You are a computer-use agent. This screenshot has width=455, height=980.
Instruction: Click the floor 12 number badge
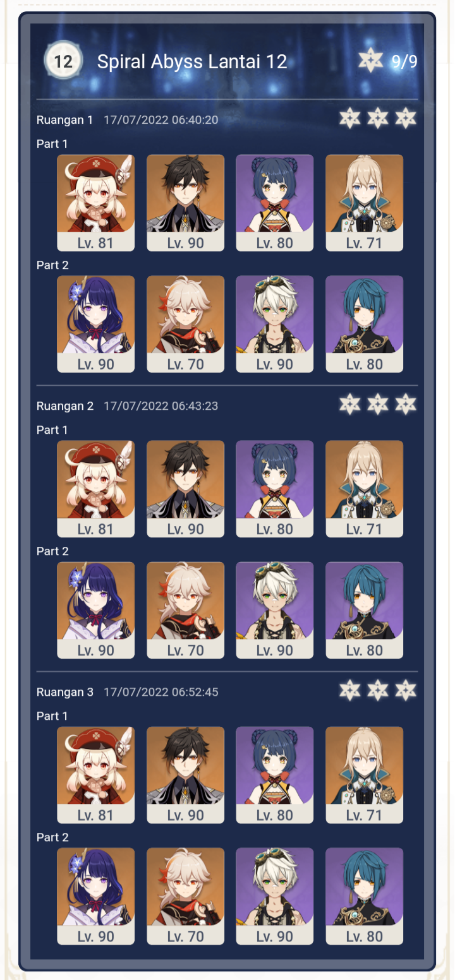tap(63, 61)
